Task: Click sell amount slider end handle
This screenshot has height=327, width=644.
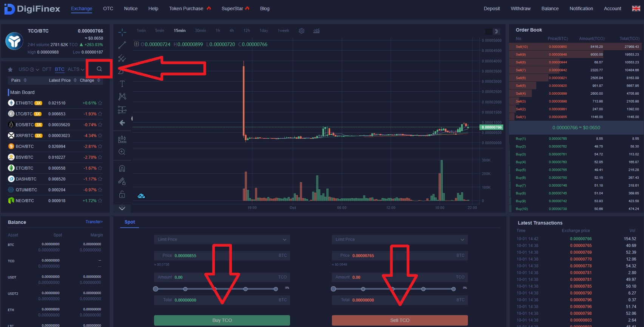Action: pos(453,289)
